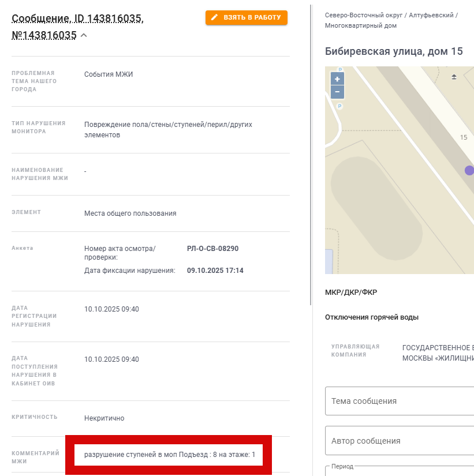
Task: Click receipt date value next to 'Кабинет ОИВ'
Action: 111,359
